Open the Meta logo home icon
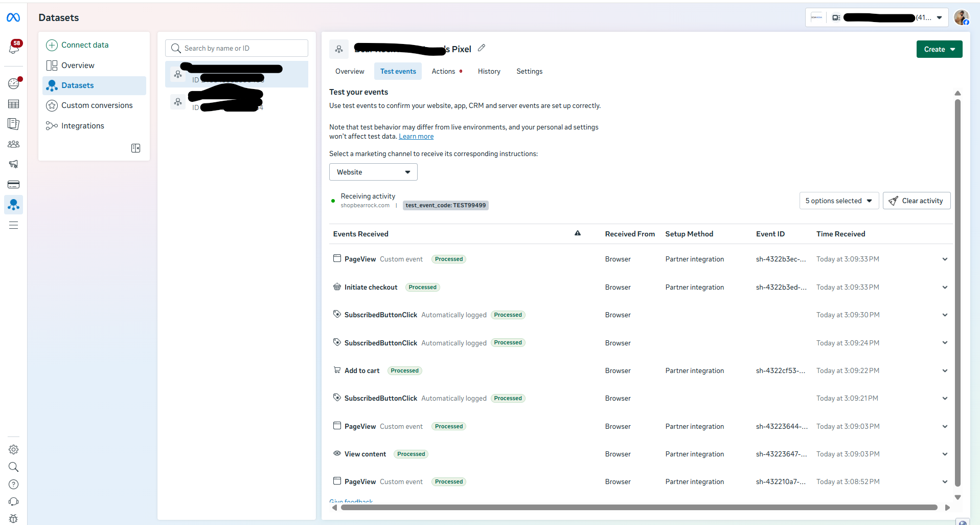Screen dimensions: 980x525 pos(13,18)
